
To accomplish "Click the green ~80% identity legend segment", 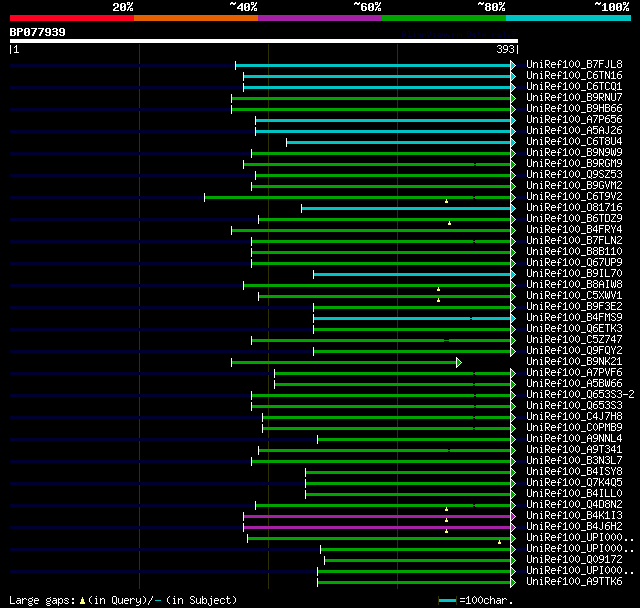I will click(444, 18).
